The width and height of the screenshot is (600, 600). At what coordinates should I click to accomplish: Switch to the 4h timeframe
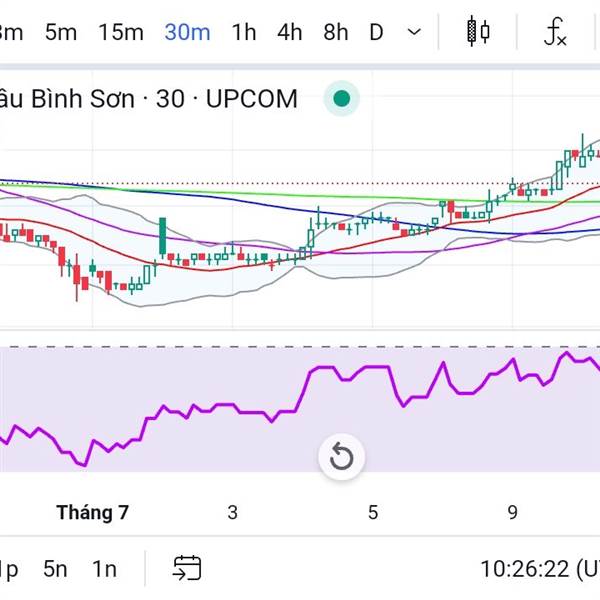[x=289, y=32]
